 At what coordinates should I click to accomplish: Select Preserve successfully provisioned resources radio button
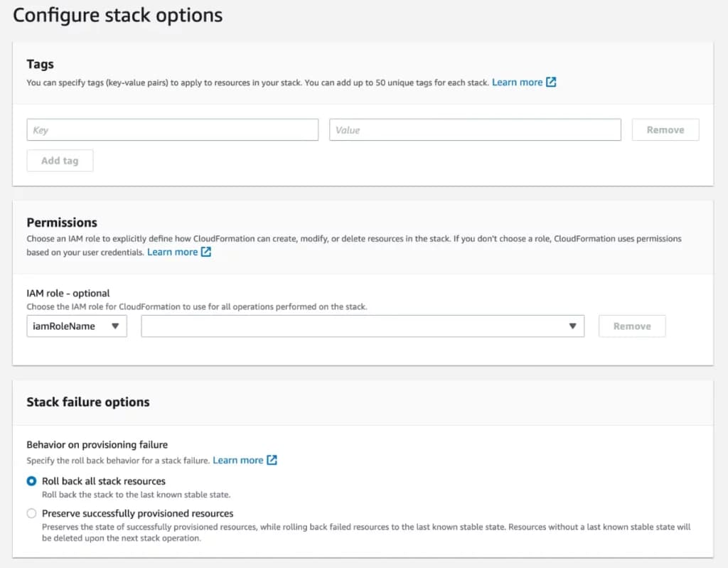click(x=31, y=513)
